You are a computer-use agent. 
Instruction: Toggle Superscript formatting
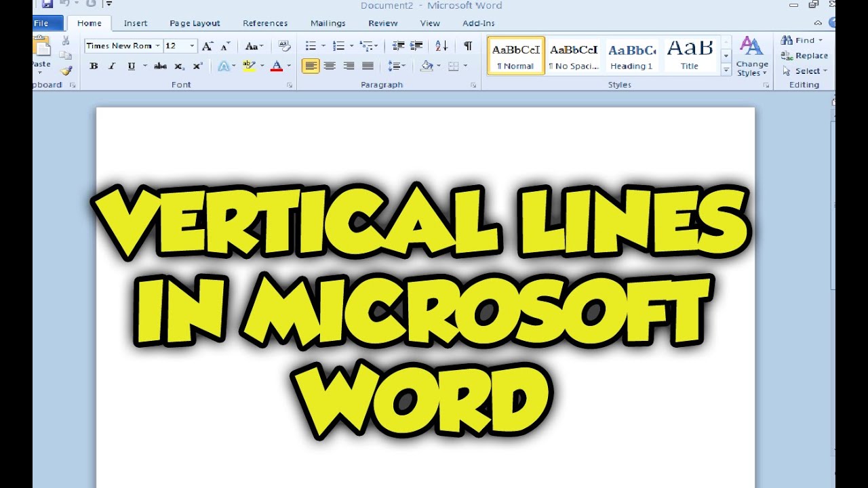point(197,66)
